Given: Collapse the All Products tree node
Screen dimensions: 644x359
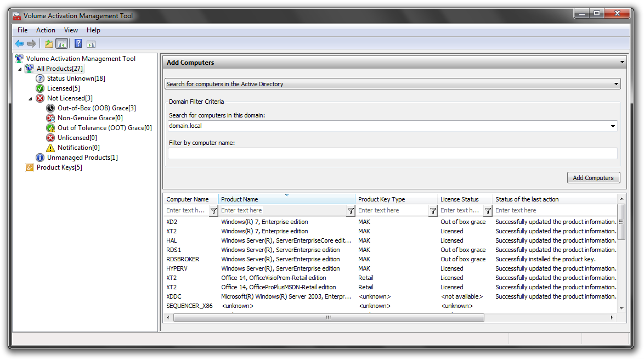Looking at the screenshot, I should tap(20, 69).
